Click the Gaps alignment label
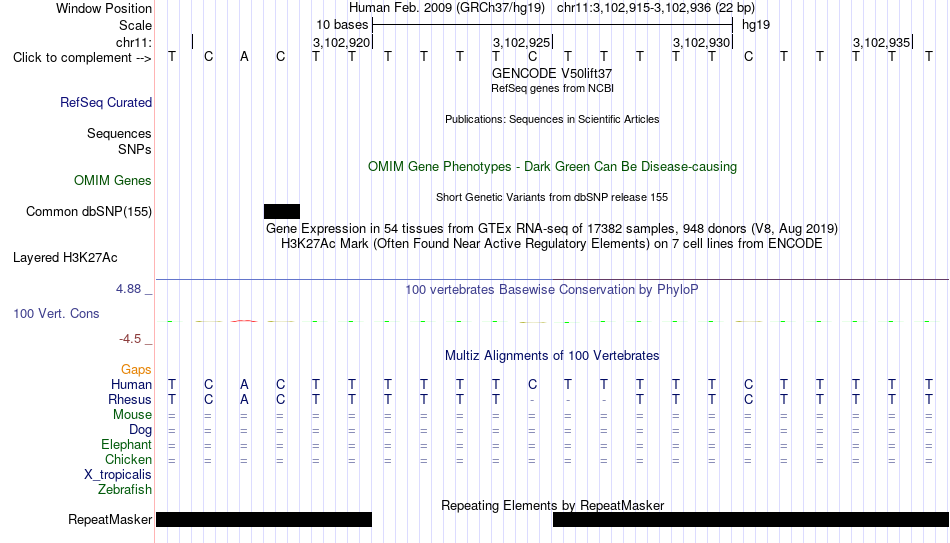This screenshot has height=543, width=950. pyautogui.click(x=136, y=370)
